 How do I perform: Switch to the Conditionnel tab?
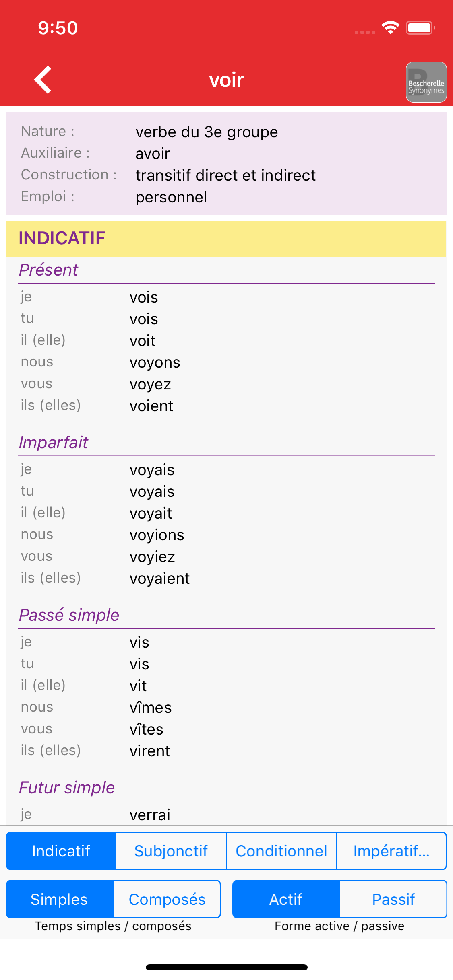tap(281, 851)
